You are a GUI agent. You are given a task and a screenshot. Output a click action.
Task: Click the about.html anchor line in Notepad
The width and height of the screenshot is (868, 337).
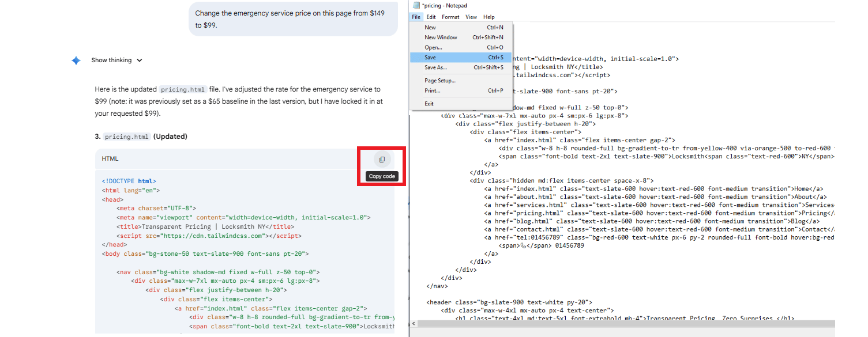click(654, 197)
